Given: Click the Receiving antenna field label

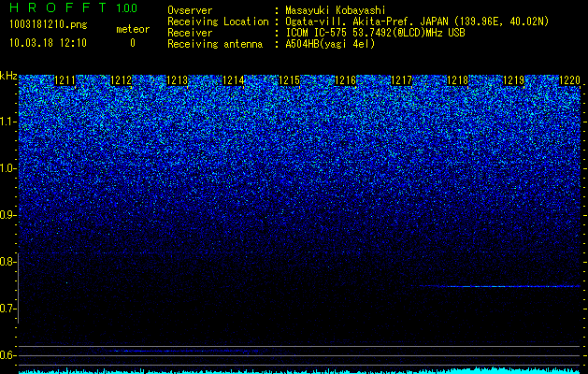Looking at the screenshot, I should 215,44.
